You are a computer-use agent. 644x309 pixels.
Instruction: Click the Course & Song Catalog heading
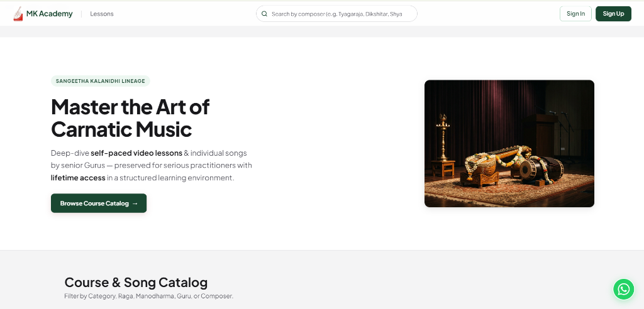click(x=136, y=283)
